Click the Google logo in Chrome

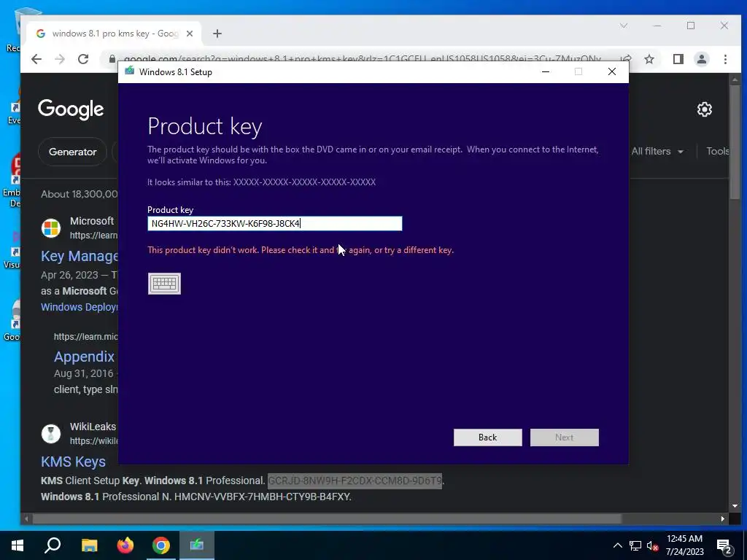click(x=71, y=109)
